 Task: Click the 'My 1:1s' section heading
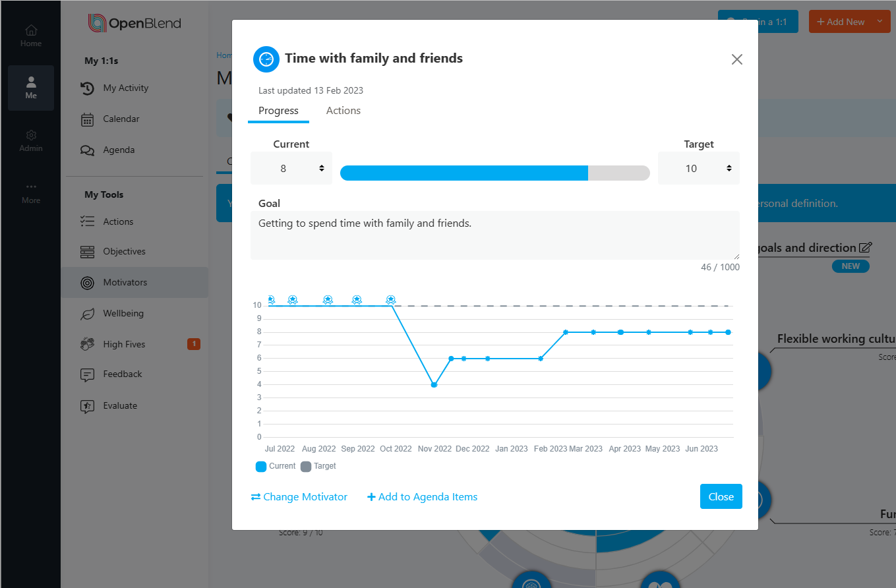pyautogui.click(x=102, y=61)
